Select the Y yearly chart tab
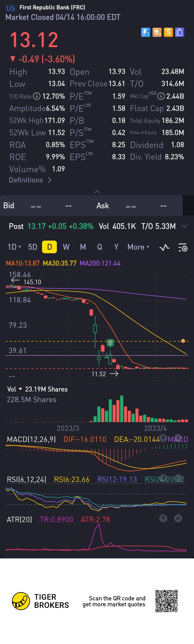 (116, 247)
